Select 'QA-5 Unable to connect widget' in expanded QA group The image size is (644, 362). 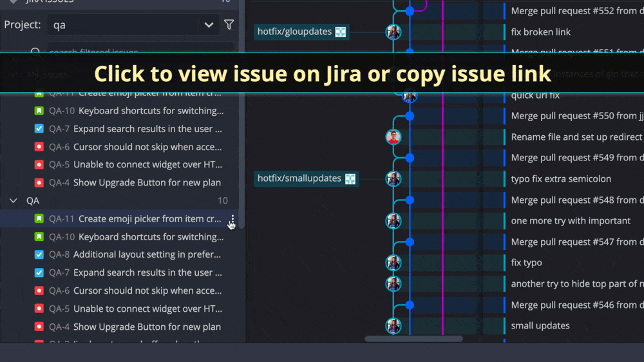coord(135,309)
